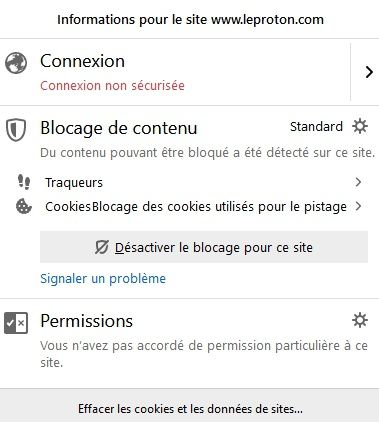Click the Connexion heading
The width and height of the screenshot is (379, 422).
point(82,61)
